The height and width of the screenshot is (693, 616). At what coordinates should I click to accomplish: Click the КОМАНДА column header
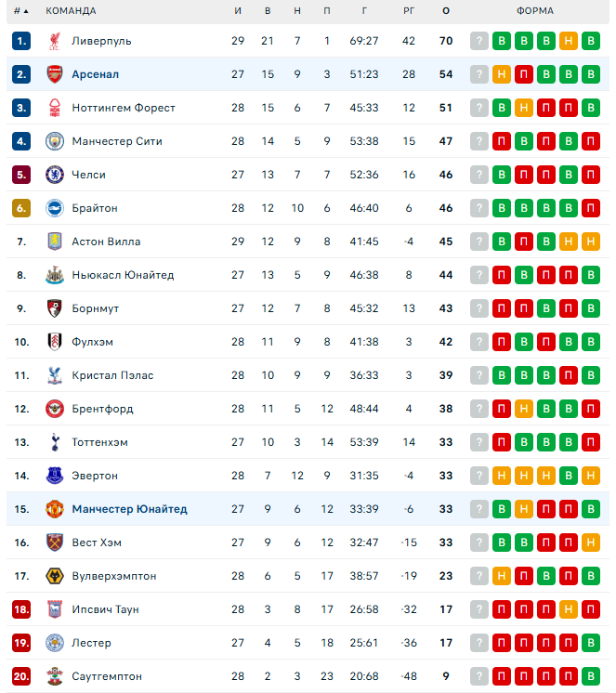71,11
